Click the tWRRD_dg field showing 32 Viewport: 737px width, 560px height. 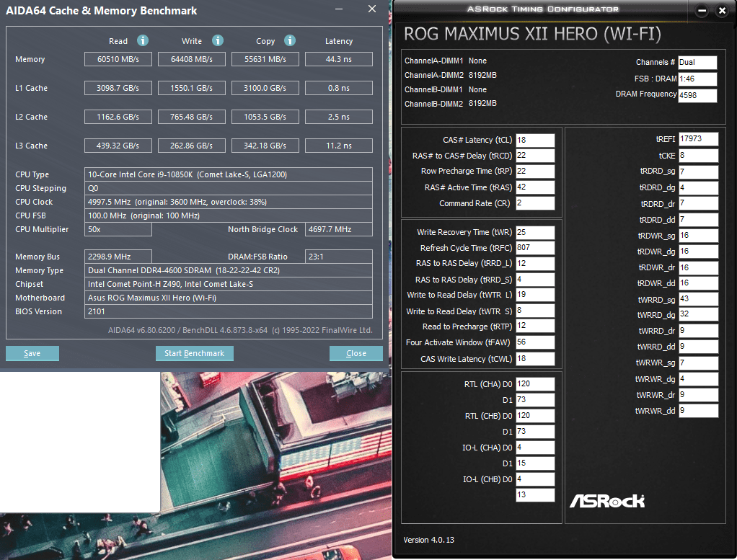click(699, 315)
